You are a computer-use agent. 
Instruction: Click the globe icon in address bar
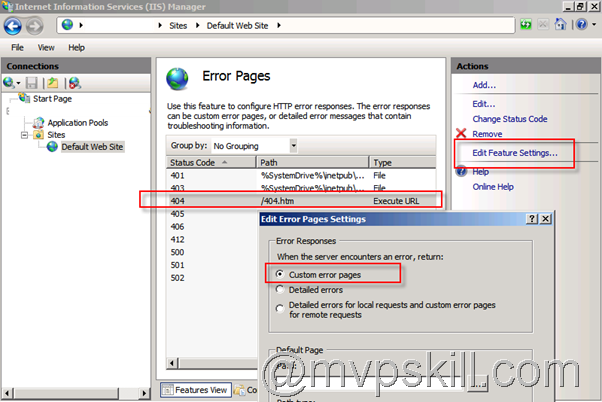coord(68,25)
